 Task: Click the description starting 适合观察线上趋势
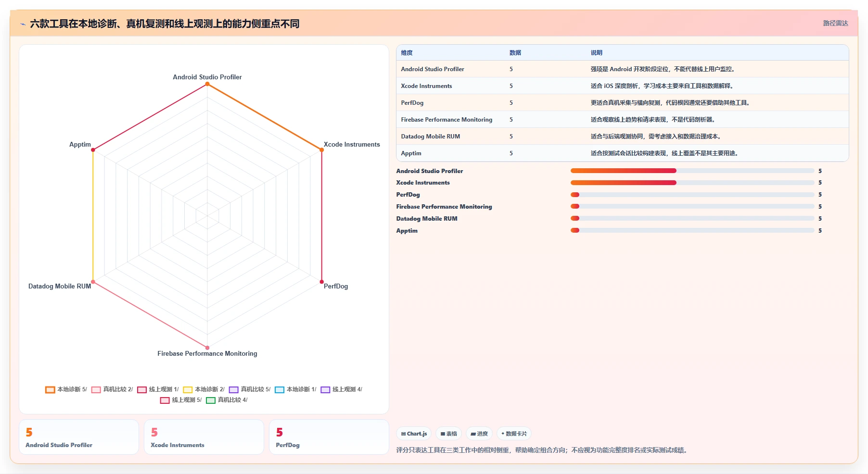pos(653,120)
